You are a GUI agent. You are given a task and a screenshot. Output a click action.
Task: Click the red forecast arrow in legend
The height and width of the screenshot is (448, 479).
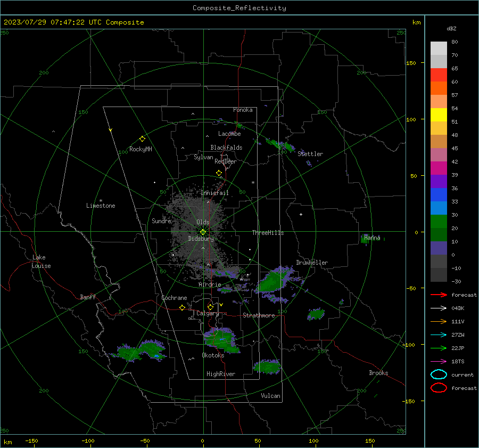click(439, 295)
